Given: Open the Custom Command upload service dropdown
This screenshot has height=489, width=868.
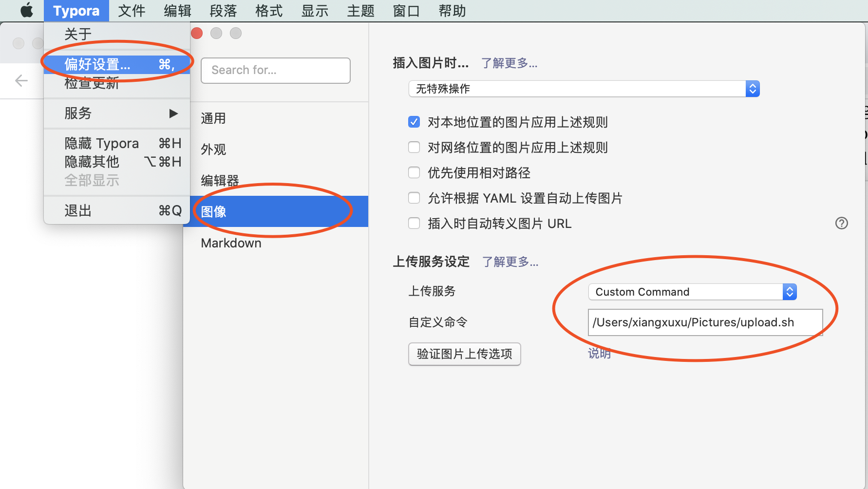Looking at the screenshot, I should 692,292.
